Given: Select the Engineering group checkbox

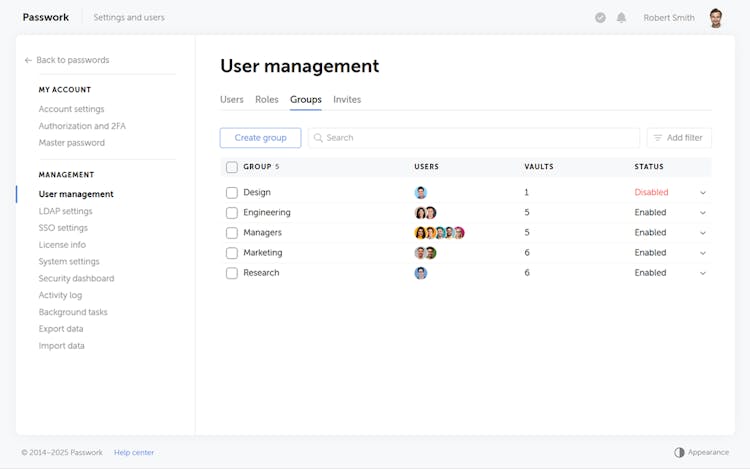Looking at the screenshot, I should tap(232, 213).
